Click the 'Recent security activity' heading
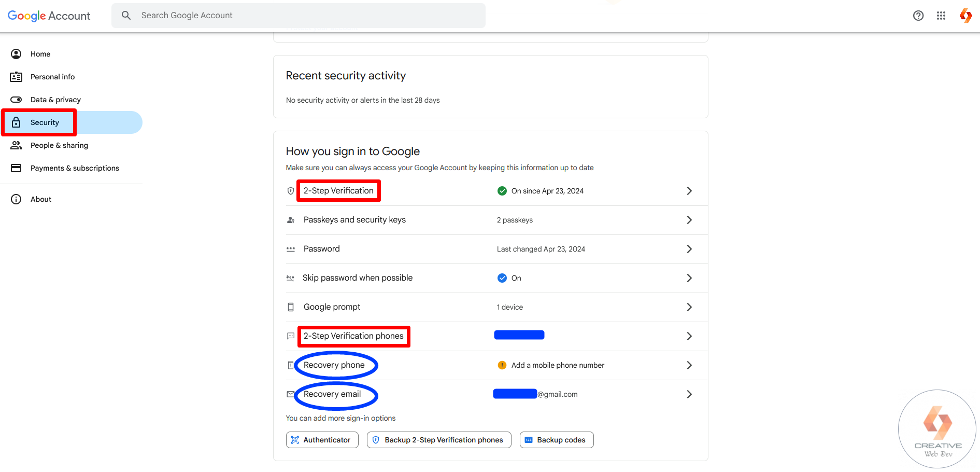 point(346,76)
